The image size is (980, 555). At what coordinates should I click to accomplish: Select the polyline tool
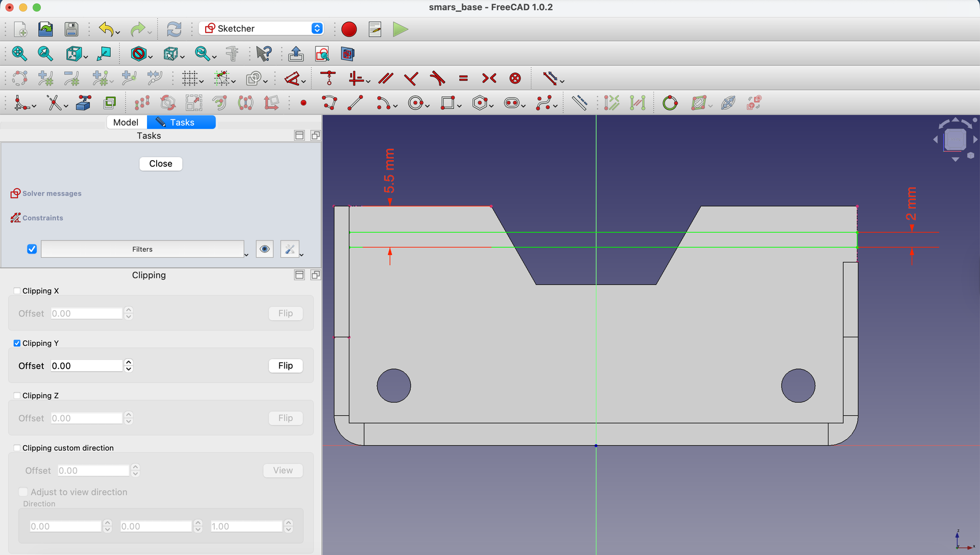330,103
